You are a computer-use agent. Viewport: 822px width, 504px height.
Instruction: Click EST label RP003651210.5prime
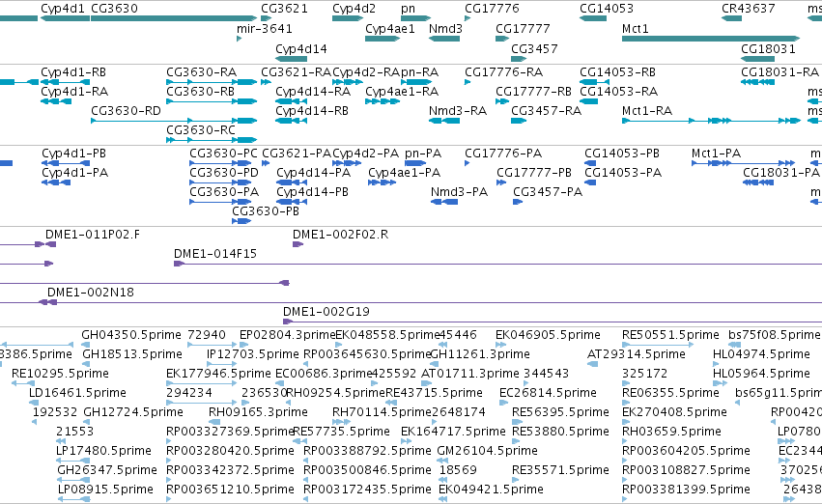click(x=230, y=490)
